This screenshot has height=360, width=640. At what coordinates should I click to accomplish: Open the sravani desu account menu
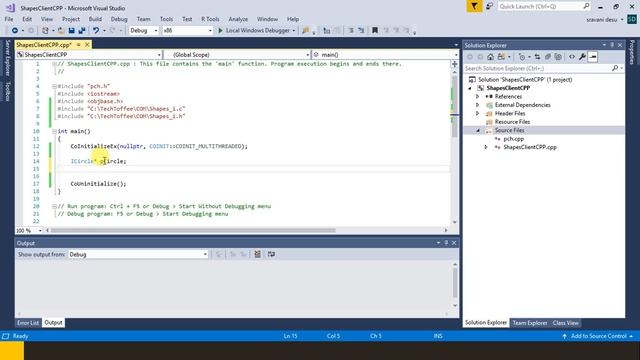[x=604, y=20]
